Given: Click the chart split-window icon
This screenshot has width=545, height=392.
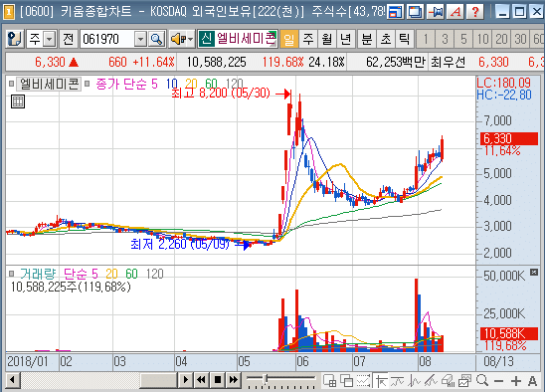Looking at the screenshot, I should 329,380.
